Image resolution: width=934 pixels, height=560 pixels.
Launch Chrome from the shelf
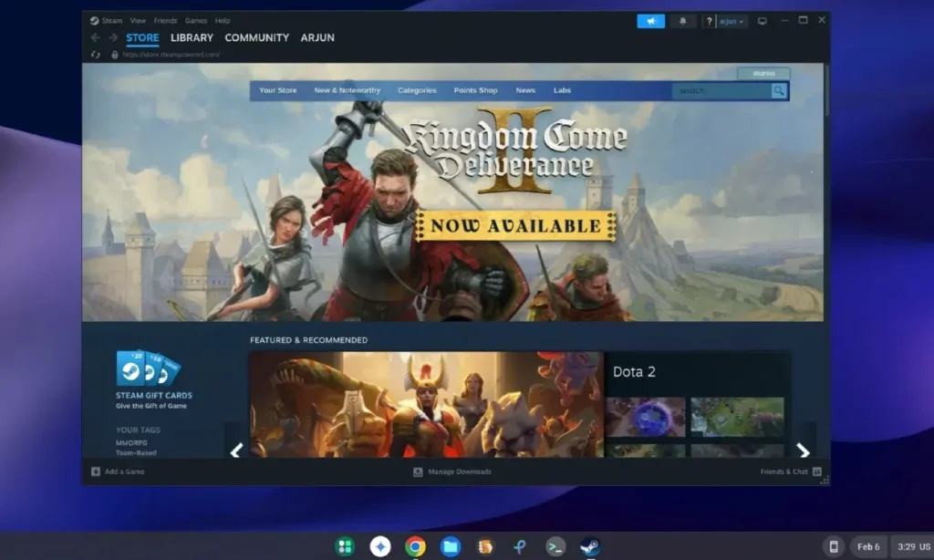coord(415,546)
